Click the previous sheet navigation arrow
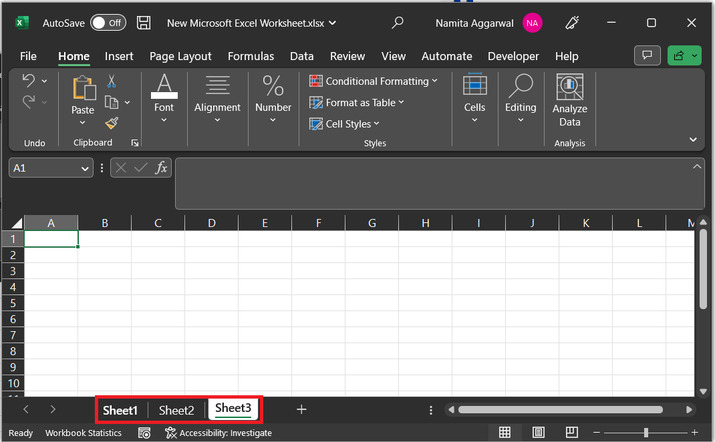Image resolution: width=715 pixels, height=442 pixels. click(x=26, y=410)
